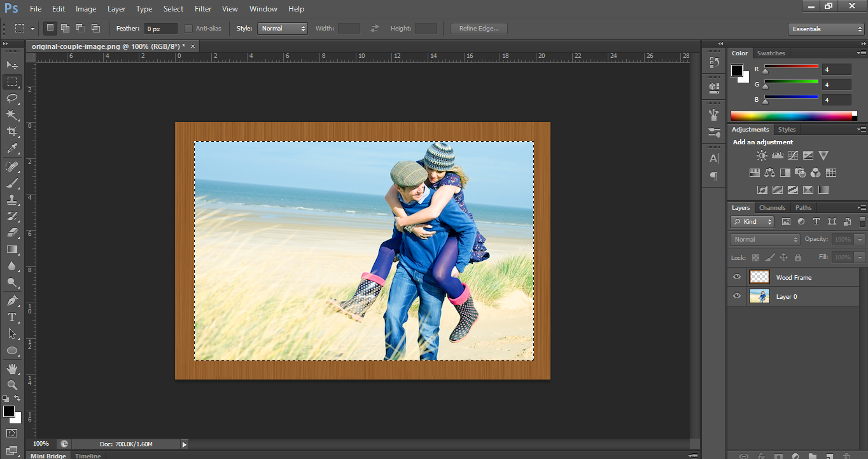Open the Style dropdown set to Normal
The height and width of the screenshot is (459, 868).
point(283,29)
